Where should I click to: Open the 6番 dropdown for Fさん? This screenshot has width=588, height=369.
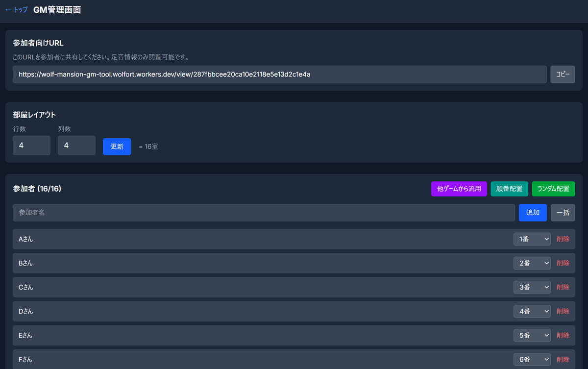click(x=532, y=359)
